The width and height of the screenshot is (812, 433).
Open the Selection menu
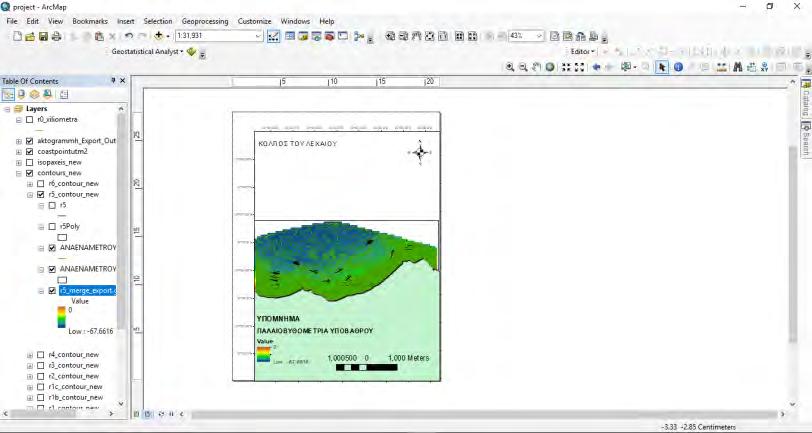coord(158,21)
